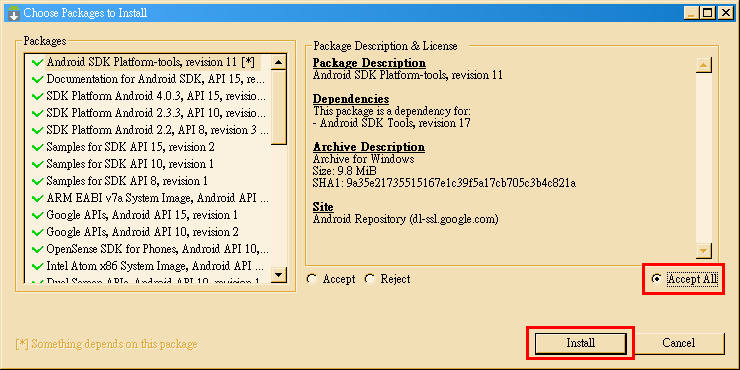Click the Android installer icon in title bar

(14, 13)
